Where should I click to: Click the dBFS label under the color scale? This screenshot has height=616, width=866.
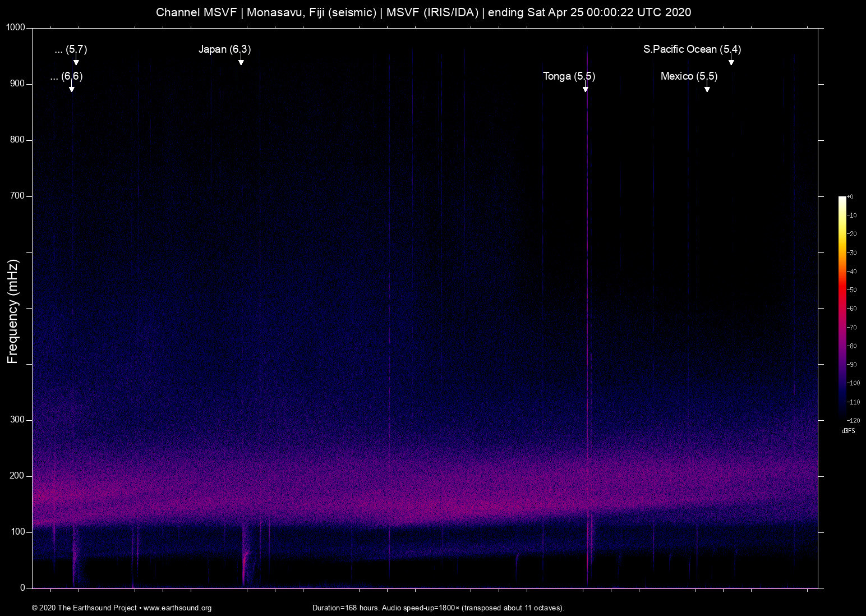(848, 431)
